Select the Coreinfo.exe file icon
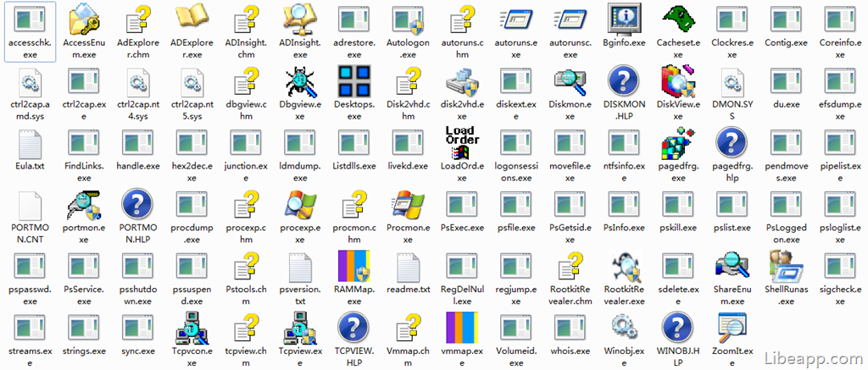 (x=840, y=19)
